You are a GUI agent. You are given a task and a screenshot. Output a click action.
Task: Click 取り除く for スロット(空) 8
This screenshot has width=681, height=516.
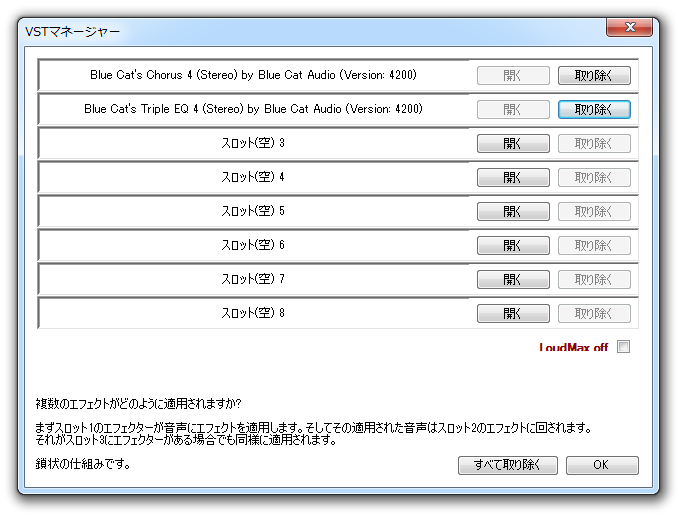594,314
